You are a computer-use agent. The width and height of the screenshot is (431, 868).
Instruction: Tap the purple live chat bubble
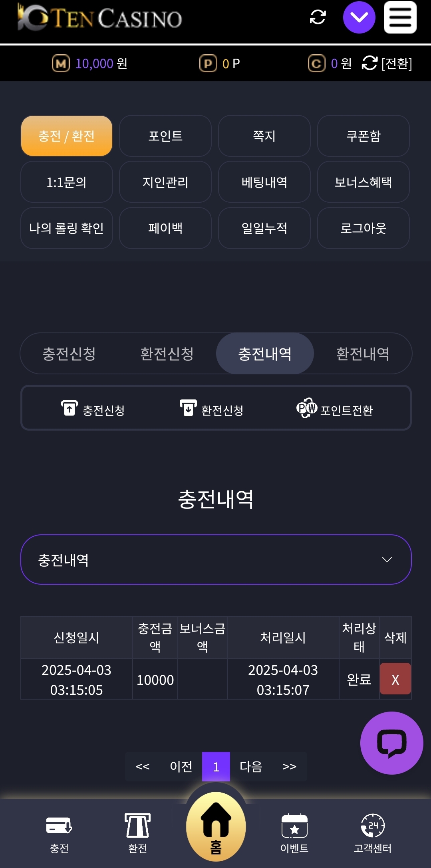391,743
